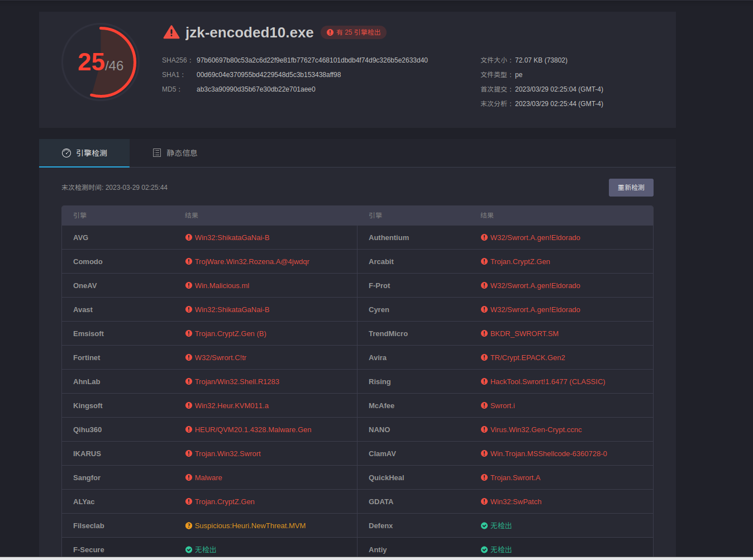This screenshot has height=560, width=753.
Task: Click the TrojWare.Win32.Rozena.A@4jwdqr result
Action: pyautogui.click(x=252, y=261)
